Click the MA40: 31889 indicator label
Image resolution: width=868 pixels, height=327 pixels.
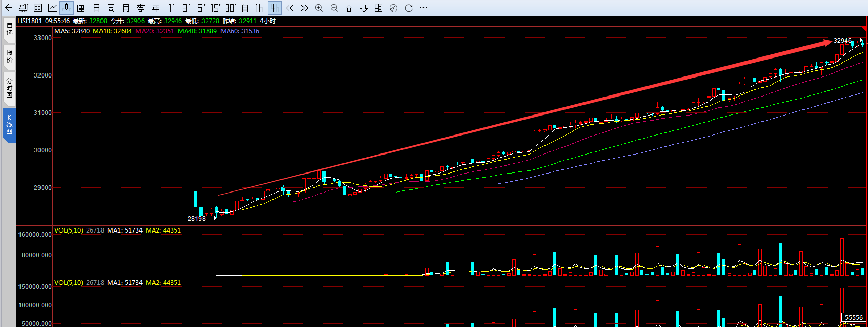tap(197, 31)
